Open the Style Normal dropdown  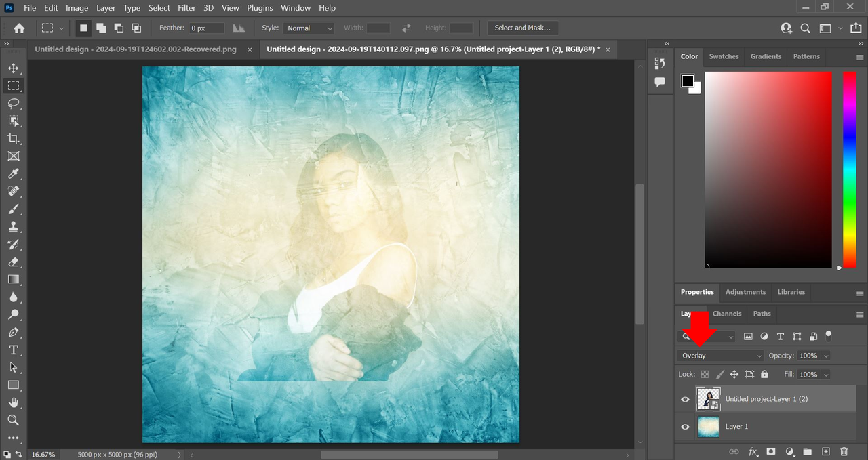309,28
